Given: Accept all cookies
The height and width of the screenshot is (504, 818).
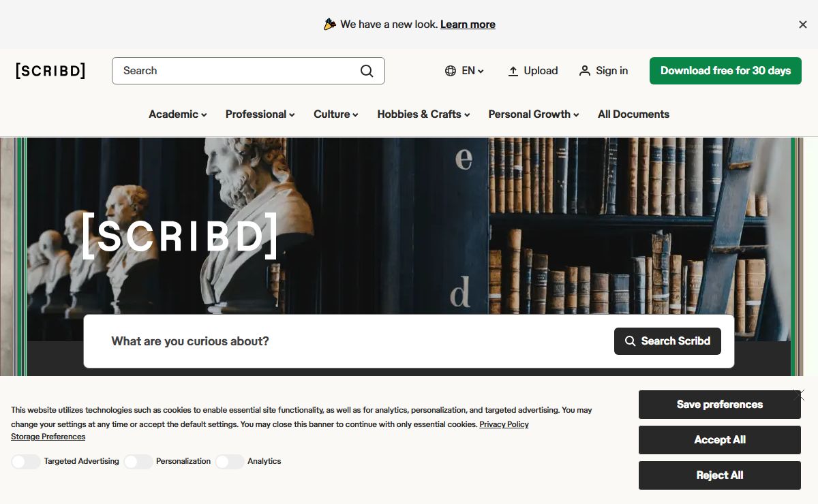Looking at the screenshot, I should (x=720, y=440).
